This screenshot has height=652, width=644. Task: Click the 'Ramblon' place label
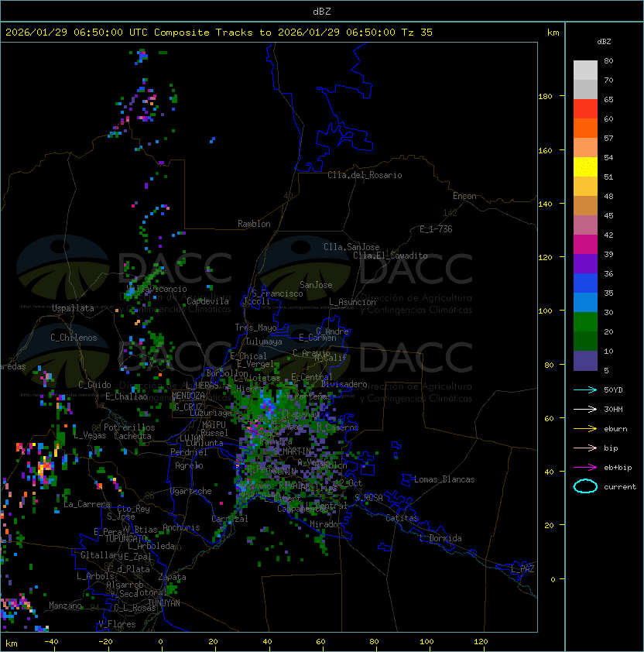[x=254, y=224]
